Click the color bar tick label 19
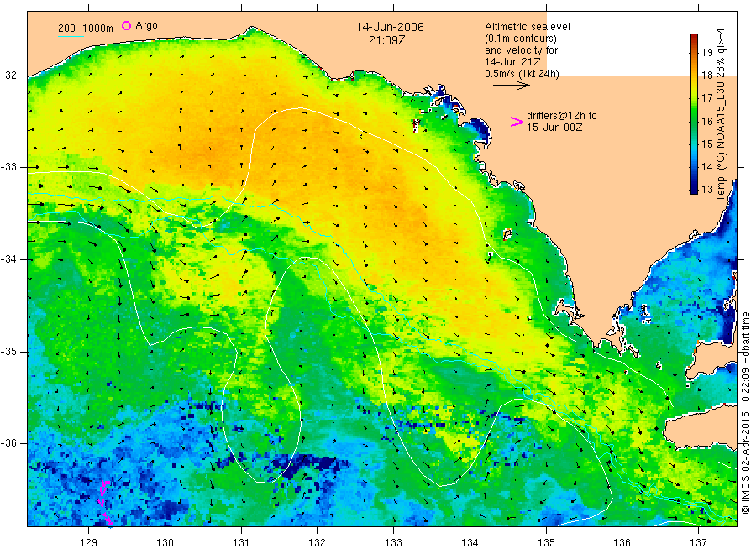This screenshot has width=756, height=554. [706, 53]
